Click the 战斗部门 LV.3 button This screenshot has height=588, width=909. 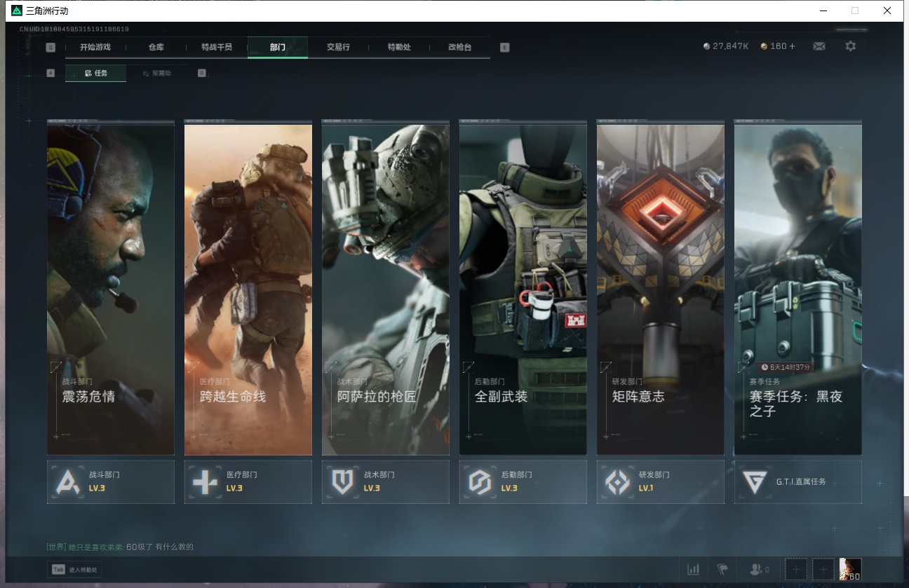pos(111,481)
